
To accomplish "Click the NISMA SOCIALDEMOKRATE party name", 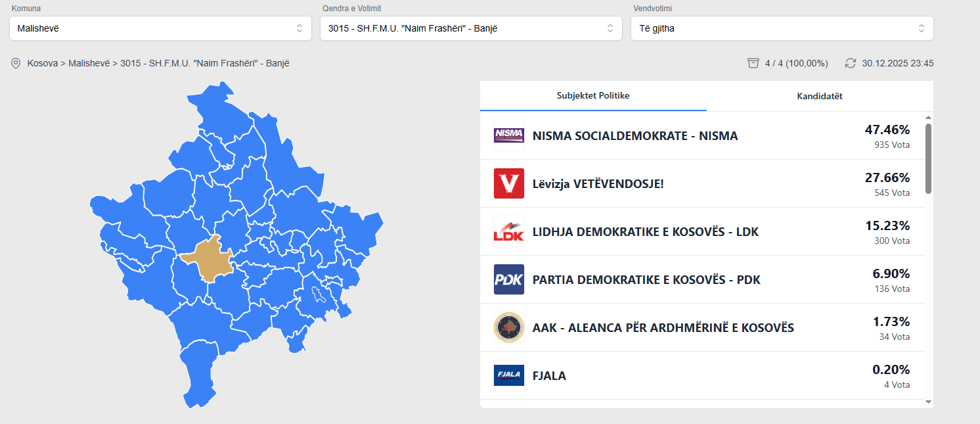I will 635,136.
